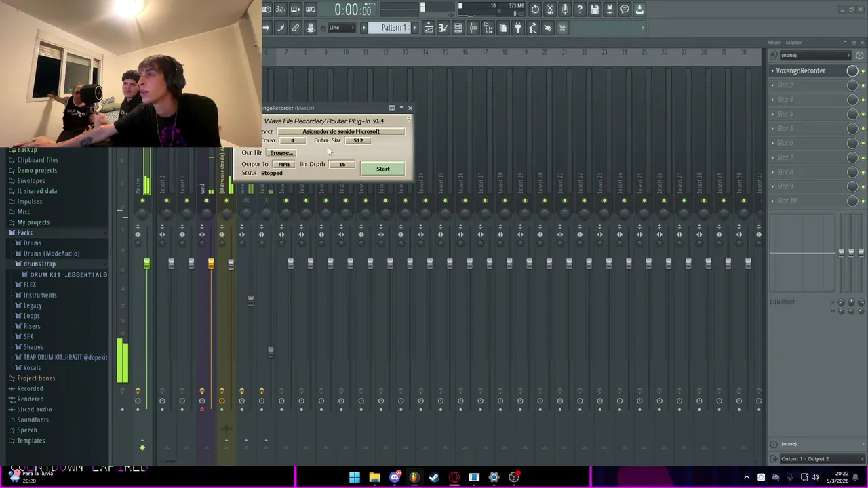The height and width of the screenshot is (488, 868).
Task: Open the Impulses browser folder
Action: coord(29,201)
